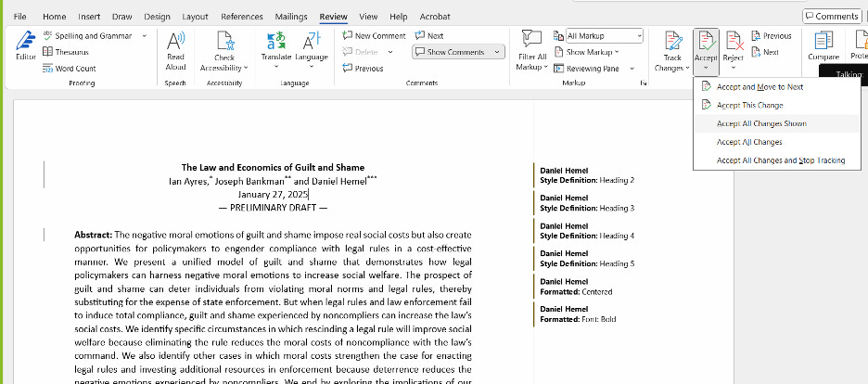
Task: Select Style Definition Heading 5 revision
Action: (x=587, y=259)
